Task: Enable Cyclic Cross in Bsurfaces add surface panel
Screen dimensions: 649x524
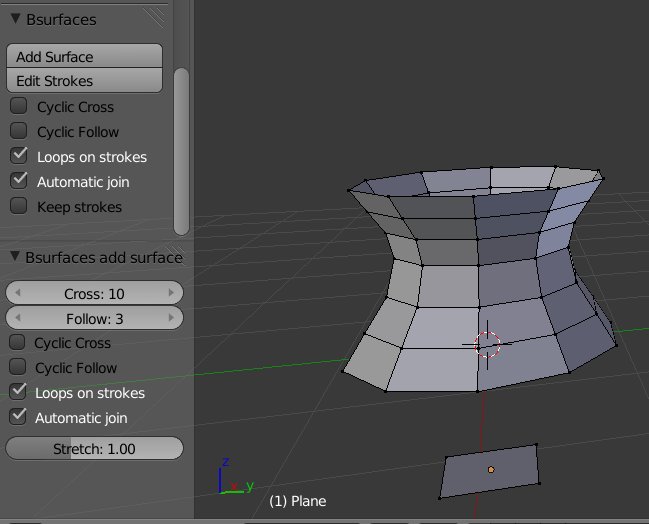Action: [17, 342]
